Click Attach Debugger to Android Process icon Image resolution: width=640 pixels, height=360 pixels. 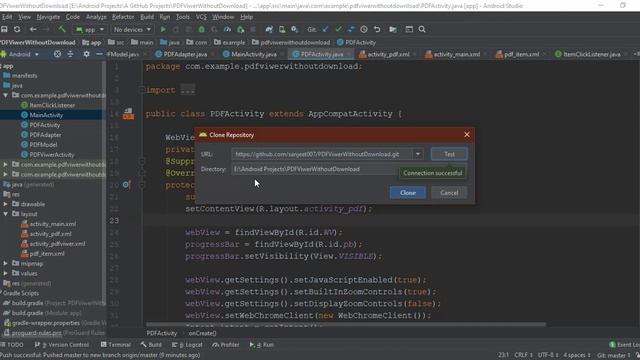tap(240, 29)
